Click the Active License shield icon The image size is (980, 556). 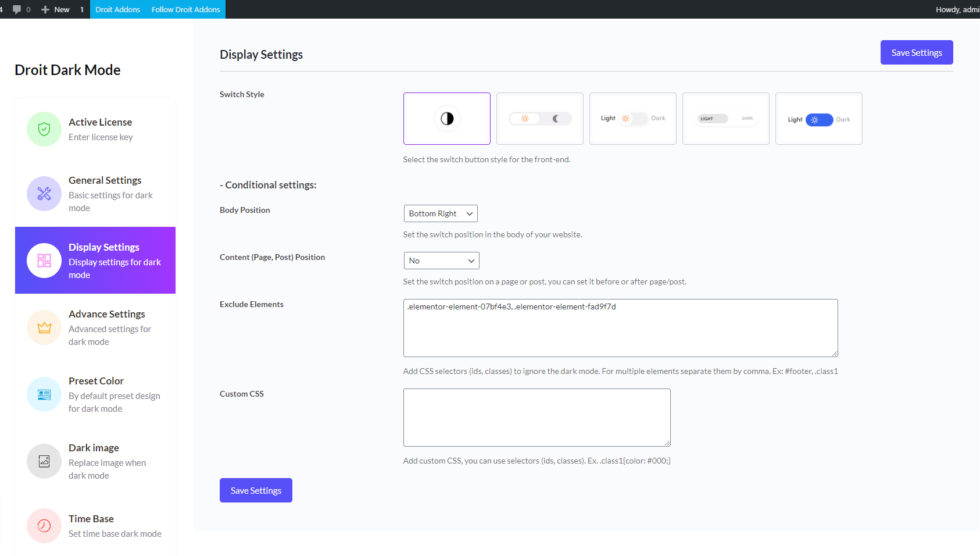pyautogui.click(x=44, y=129)
